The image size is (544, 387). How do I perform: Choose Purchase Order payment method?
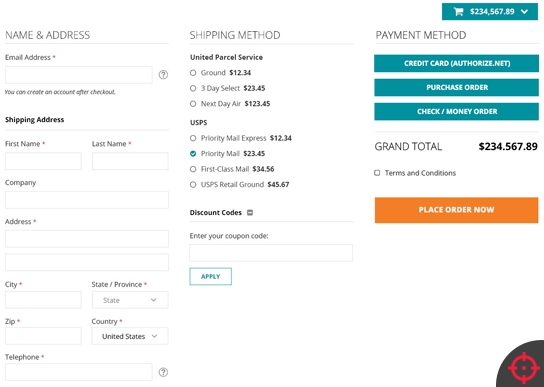(x=457, y=87)
